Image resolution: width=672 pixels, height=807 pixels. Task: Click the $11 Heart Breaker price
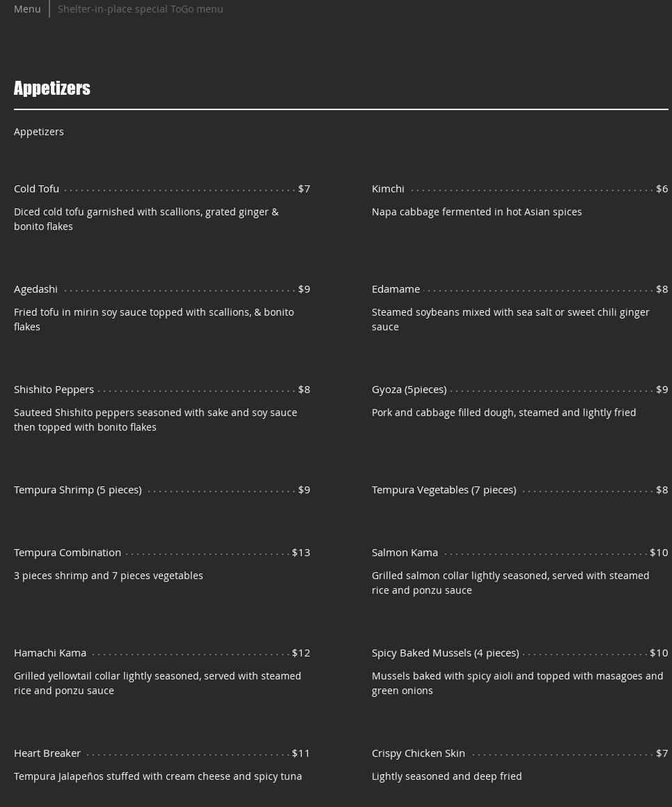click(x=301, y=753)
